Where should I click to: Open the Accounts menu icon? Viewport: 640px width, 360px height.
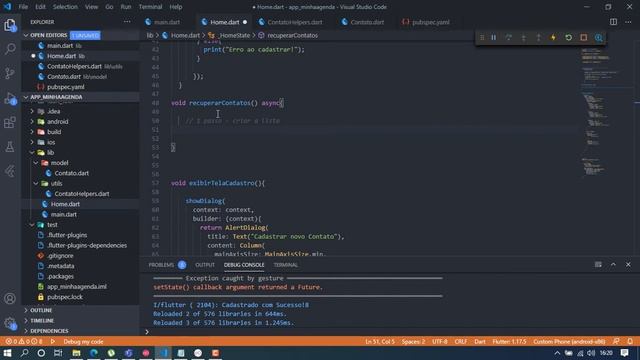tap(10, 298)
